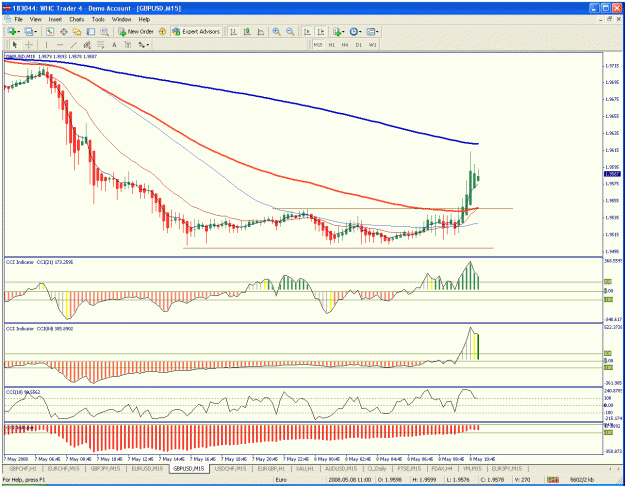Image resolution: width=625 pixels, height=486 pixels.
Task: Switch to the EURUSD,M15 chart tab
Action: tap(147, 469)
